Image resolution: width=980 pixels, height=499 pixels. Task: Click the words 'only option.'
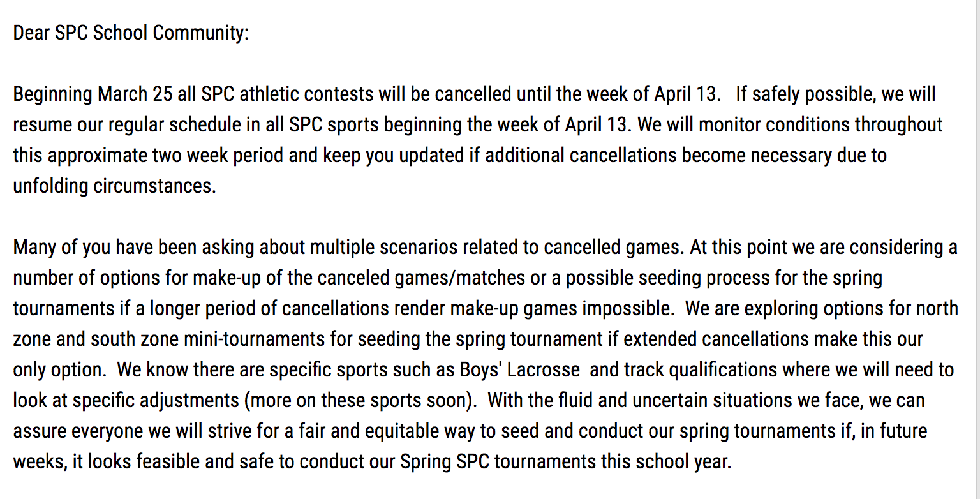pyautogui.click(x=59, y=369)
